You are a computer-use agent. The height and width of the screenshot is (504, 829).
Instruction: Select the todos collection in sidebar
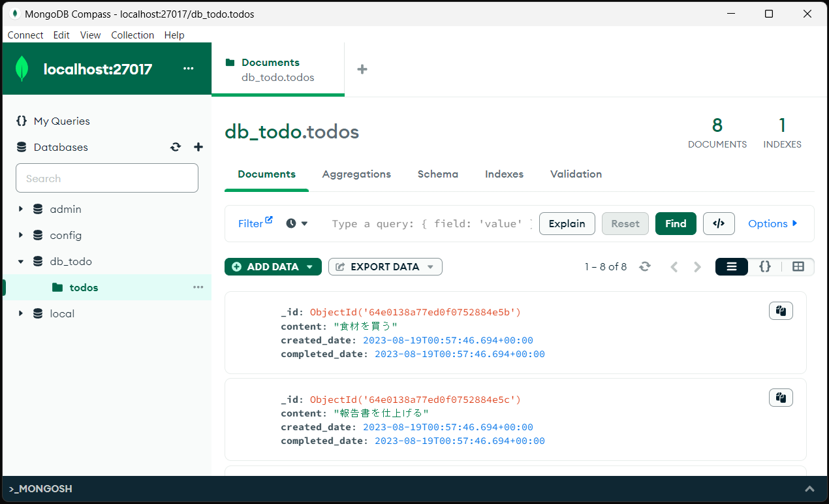tap(107, 287)
